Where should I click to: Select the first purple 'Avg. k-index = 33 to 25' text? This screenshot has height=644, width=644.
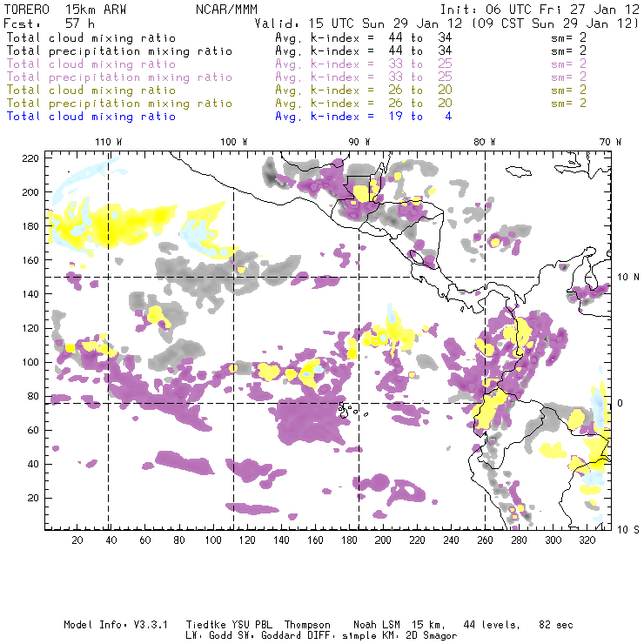[364, 64]
